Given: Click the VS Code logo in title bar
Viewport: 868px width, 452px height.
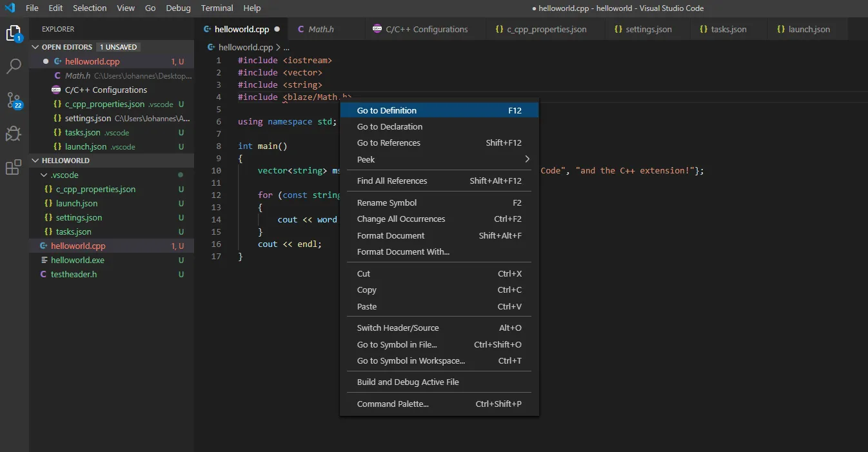Looking at the screenshot, I should (x=10, y=8).
